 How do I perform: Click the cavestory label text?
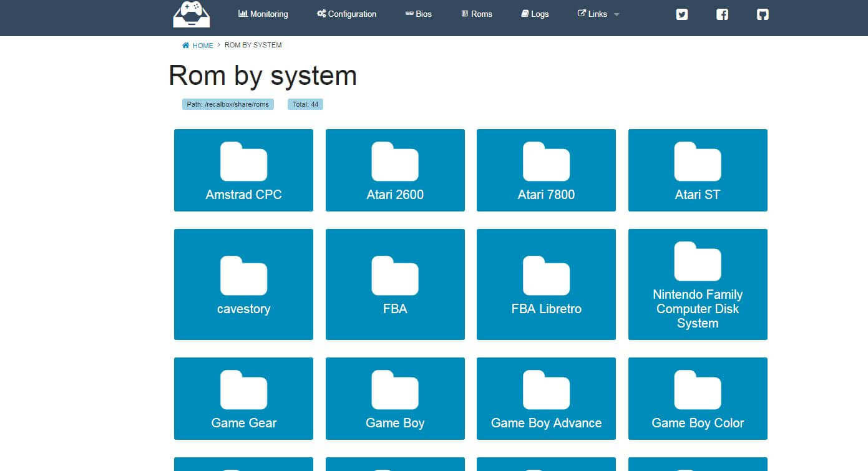243,309
